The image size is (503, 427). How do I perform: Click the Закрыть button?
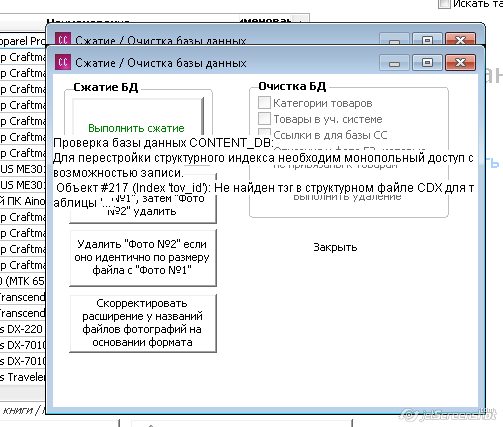point(335,247)
